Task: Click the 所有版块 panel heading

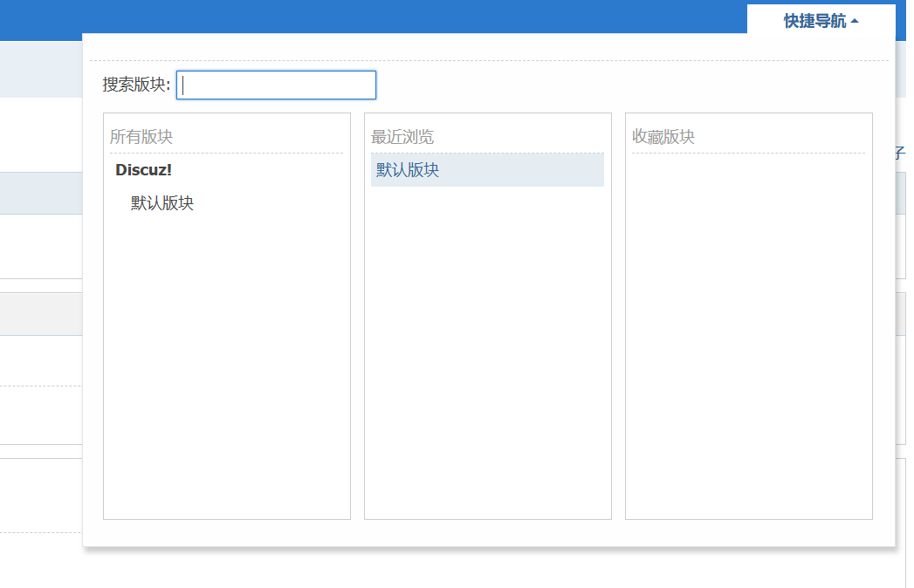Action: (x=141, y=137)
